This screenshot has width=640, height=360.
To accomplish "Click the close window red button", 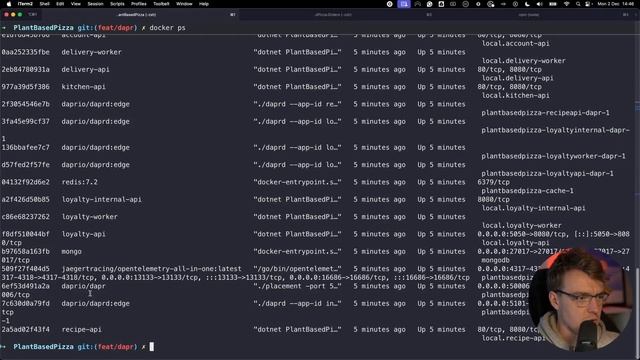I will pos(7,14).
